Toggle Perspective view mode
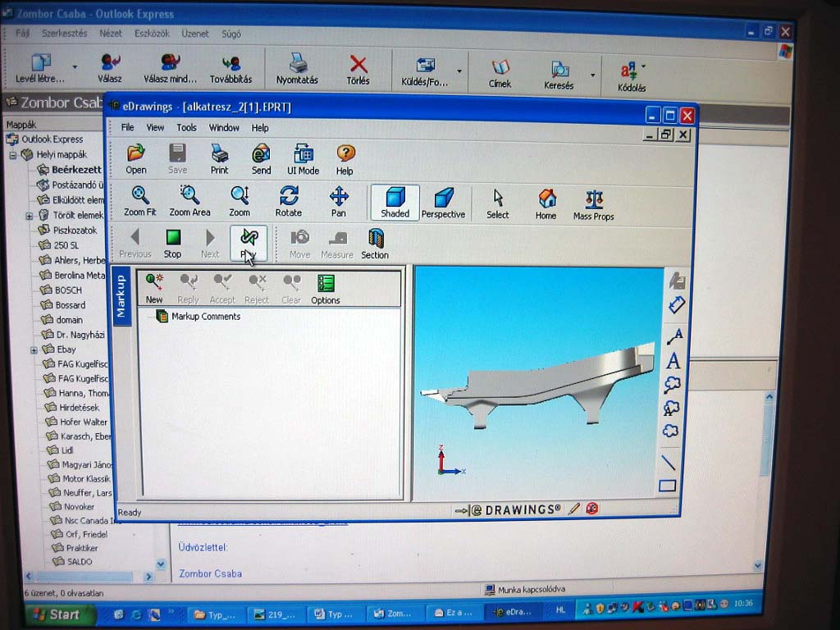The height and width of the screenshot is (630, 840). [x=443, y=203]
